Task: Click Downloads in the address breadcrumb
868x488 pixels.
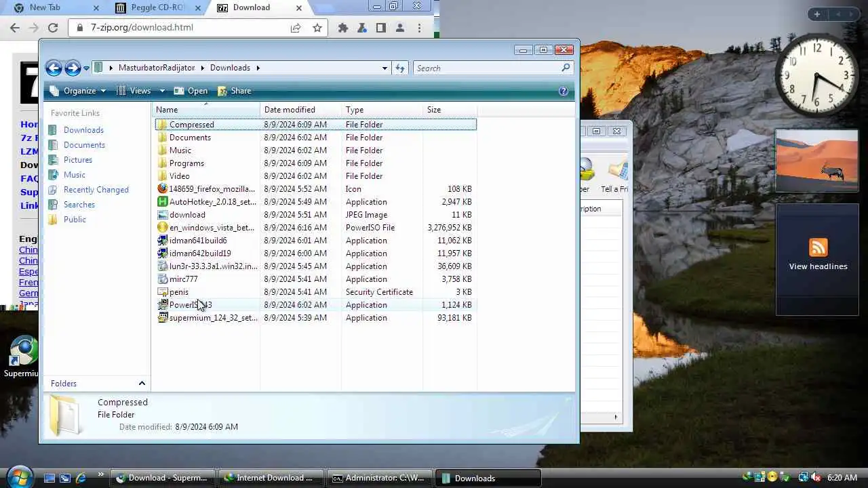Action: tap(230, 68)
